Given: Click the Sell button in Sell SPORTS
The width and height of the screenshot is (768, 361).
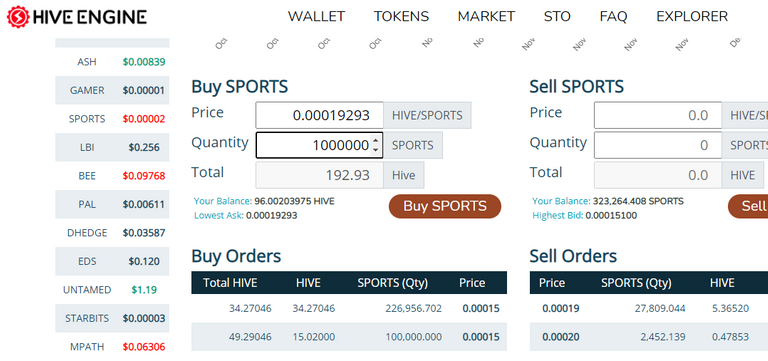Looking at the screenshot, I should (x=748, y=206).
